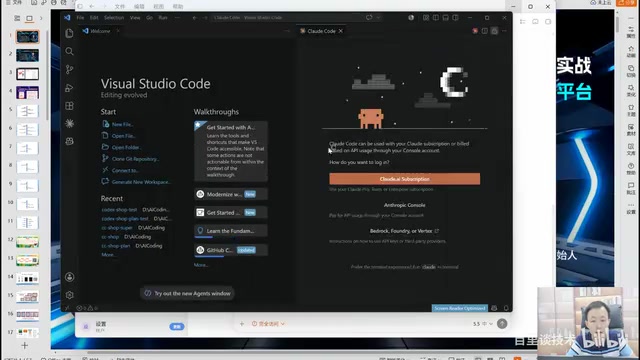Click the Open Folder... link

coord(126,147)
